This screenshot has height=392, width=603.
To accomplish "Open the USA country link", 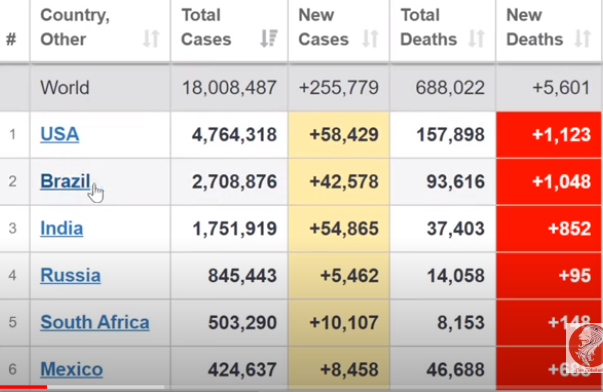I will (x=60, y=134).
